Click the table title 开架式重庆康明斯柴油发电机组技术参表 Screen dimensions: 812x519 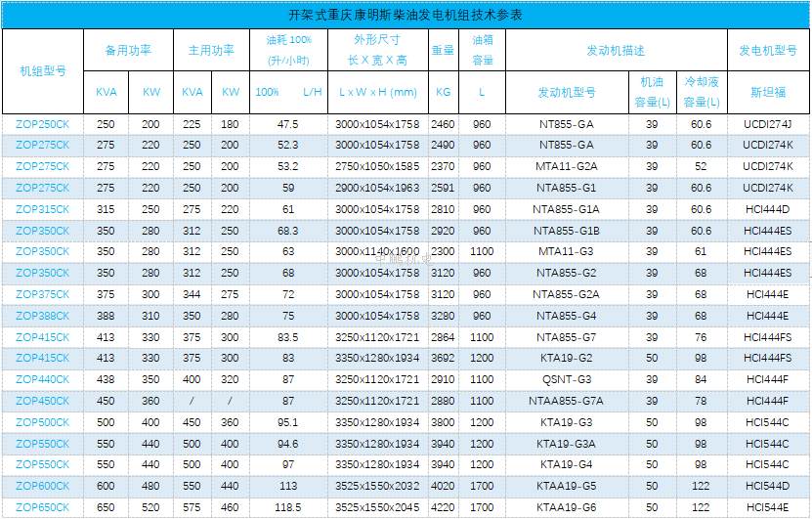[406, 15]
